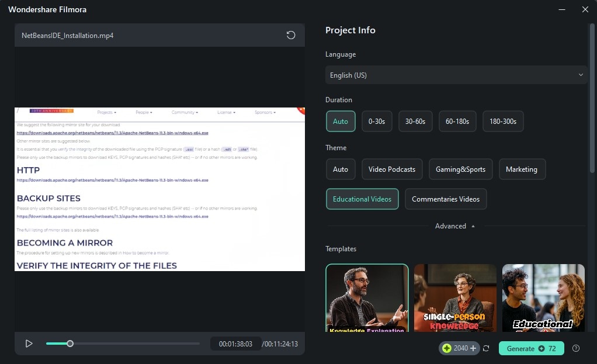Set duration to 180-300s
Image resolution: width=597 pixels, height=364 pixels.
pos(502,122)
